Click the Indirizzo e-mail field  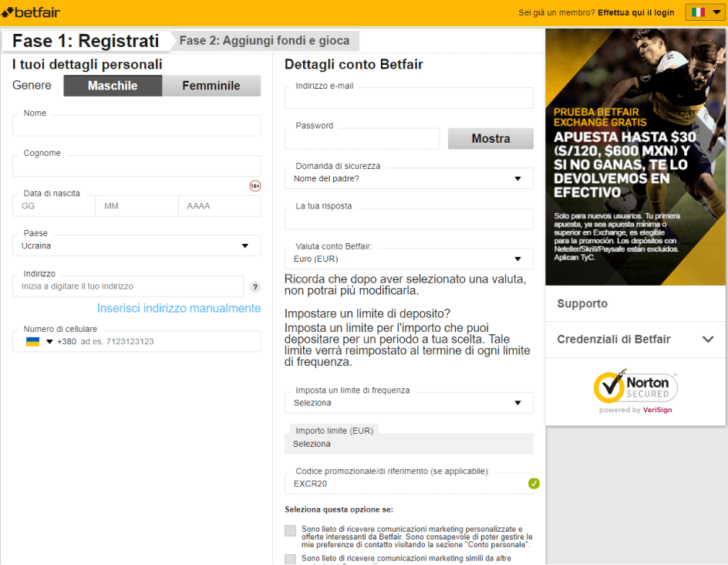[x=409, y=98]
